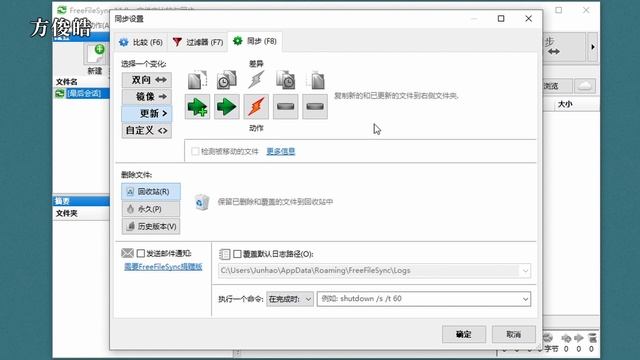Maximize the 同步设置 dialog
Screen dimensions: 640x360
501,19
